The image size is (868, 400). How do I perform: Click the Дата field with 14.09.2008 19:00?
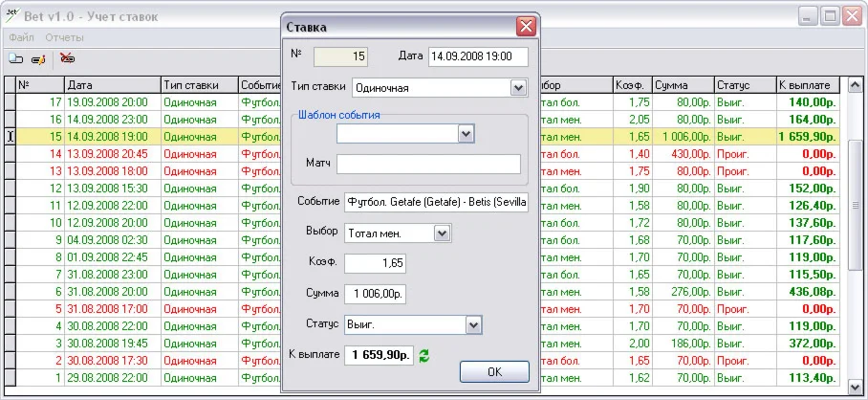(477, 57)
